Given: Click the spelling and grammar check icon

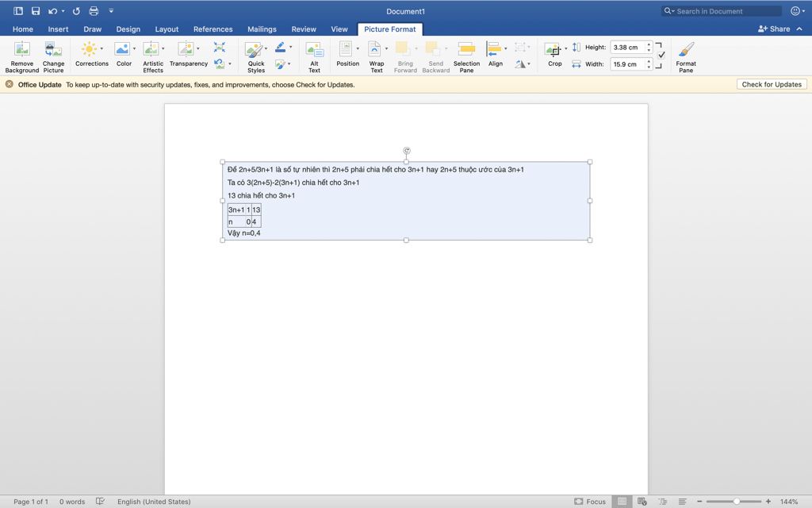Looking at the screenshot, I should 101,502.
